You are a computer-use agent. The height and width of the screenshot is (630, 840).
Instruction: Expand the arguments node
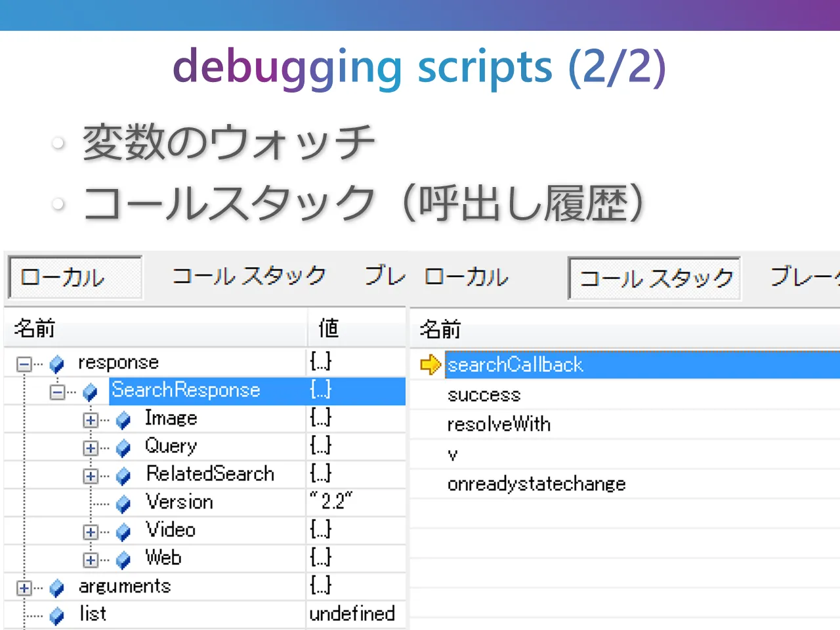point(24,588)
